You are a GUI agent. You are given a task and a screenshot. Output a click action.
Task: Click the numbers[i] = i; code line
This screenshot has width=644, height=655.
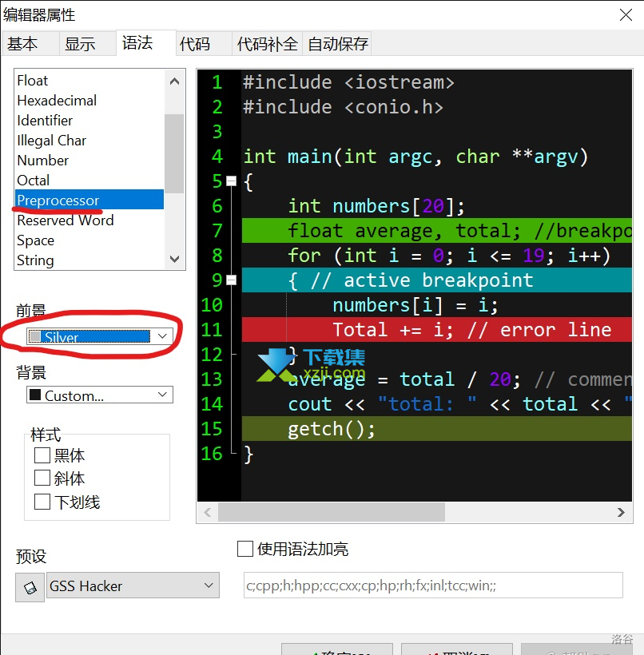pyautogui.click(x=415, y=305)
